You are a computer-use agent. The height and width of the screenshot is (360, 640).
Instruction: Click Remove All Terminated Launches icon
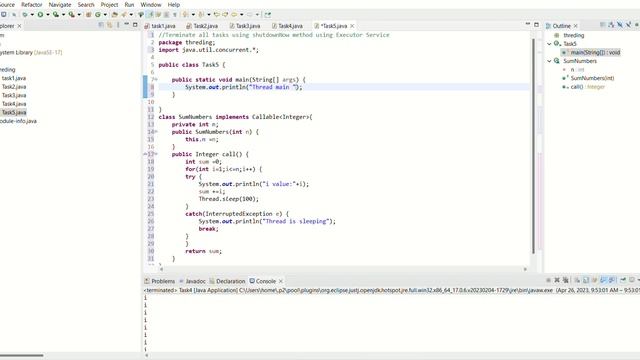(x=566, y=280)
